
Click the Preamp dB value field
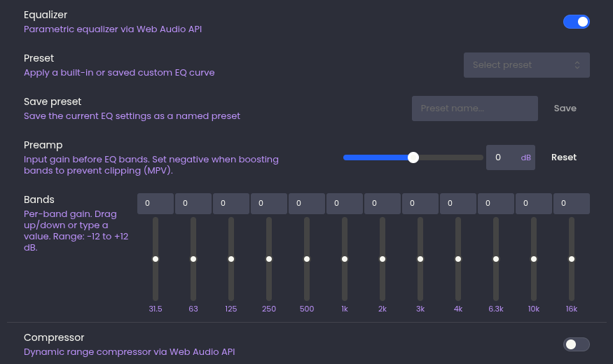(511, 157)
